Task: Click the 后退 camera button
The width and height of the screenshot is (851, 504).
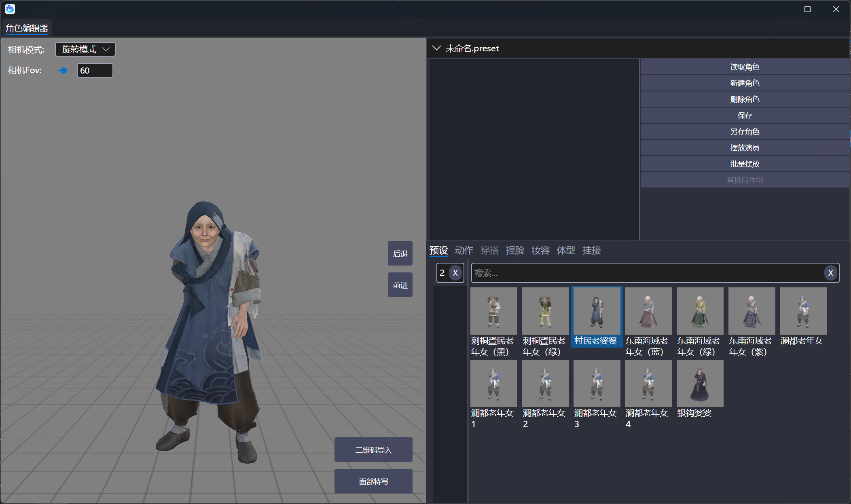Action: pos(400,253)
